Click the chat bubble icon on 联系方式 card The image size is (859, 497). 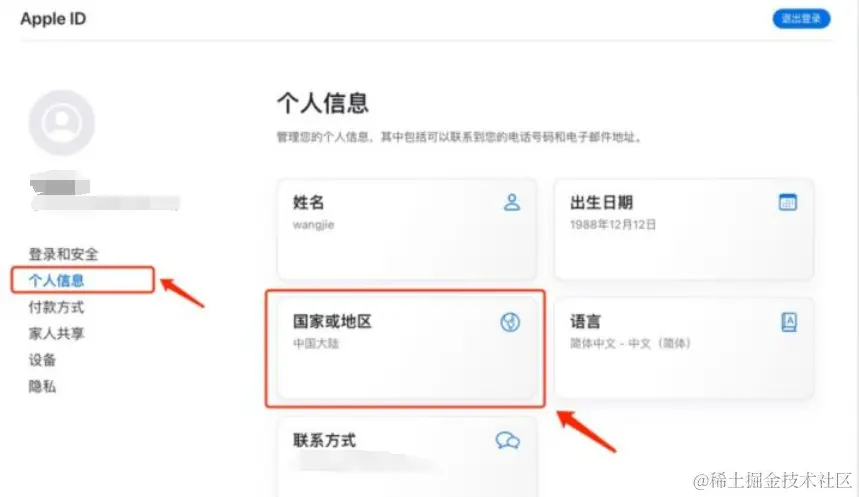(x=508, y=441)
